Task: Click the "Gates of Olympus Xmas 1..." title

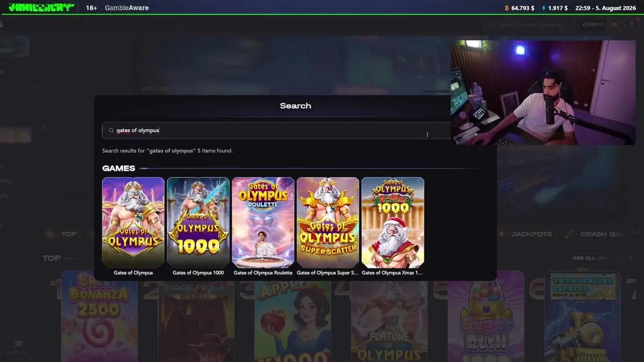Action: pos(393,273)
